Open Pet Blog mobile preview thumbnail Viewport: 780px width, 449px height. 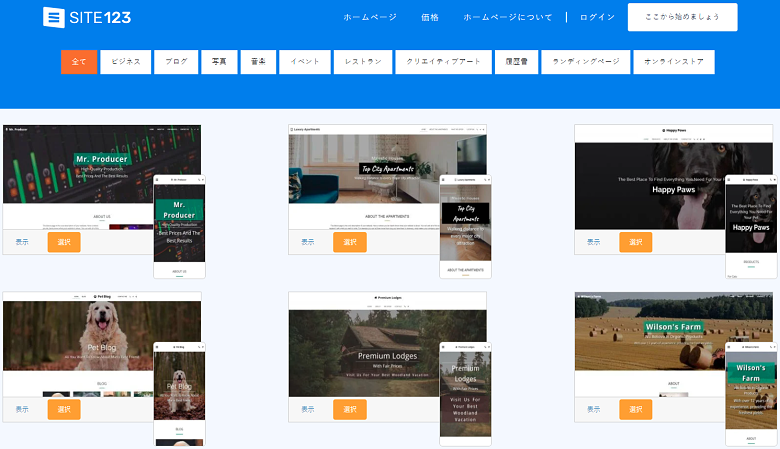180,394
